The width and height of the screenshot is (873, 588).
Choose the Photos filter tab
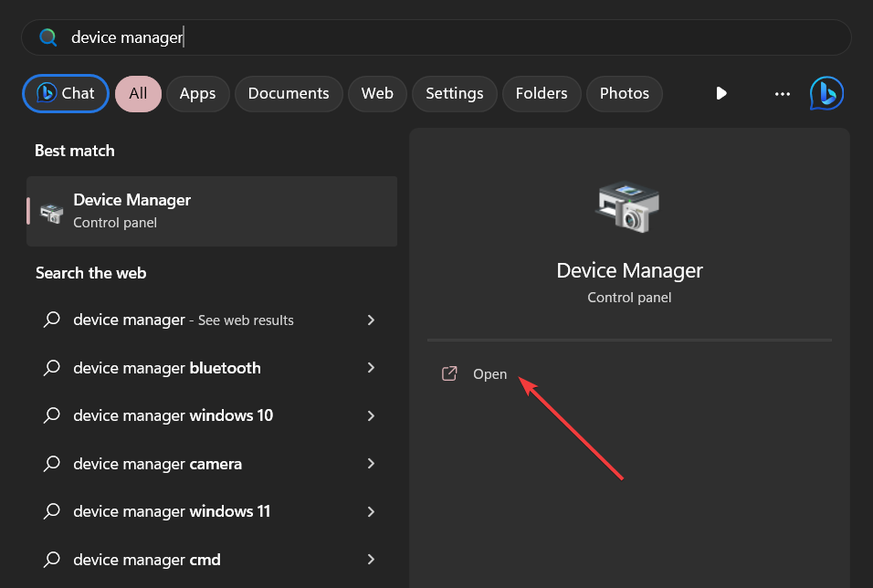[x=625, y=93]
